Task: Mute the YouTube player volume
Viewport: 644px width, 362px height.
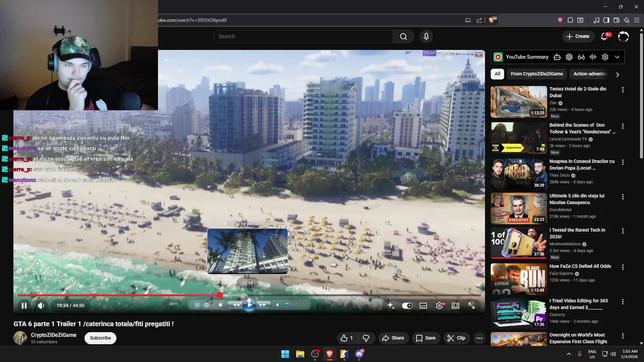Action: pyautogui.click(x=41, y=305)
